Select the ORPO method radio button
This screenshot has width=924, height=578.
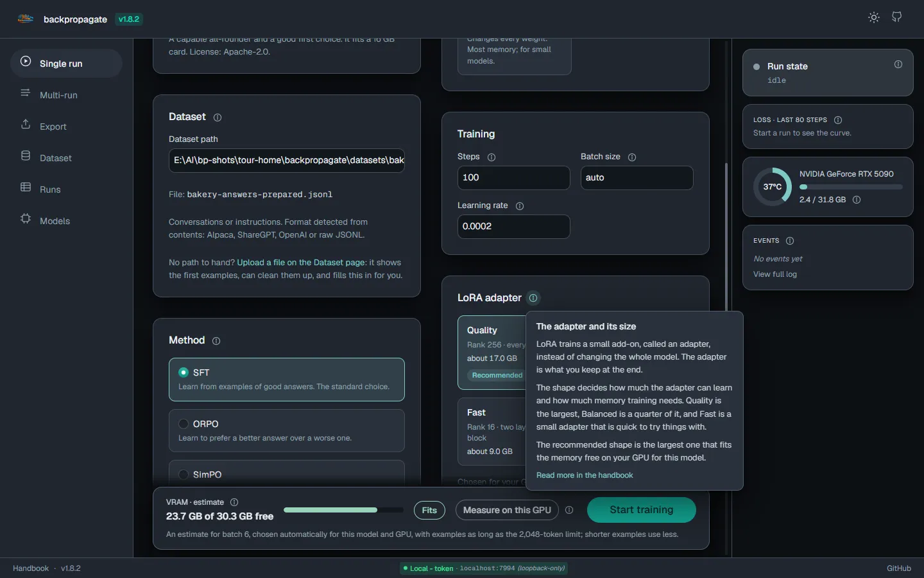(184, 424)
